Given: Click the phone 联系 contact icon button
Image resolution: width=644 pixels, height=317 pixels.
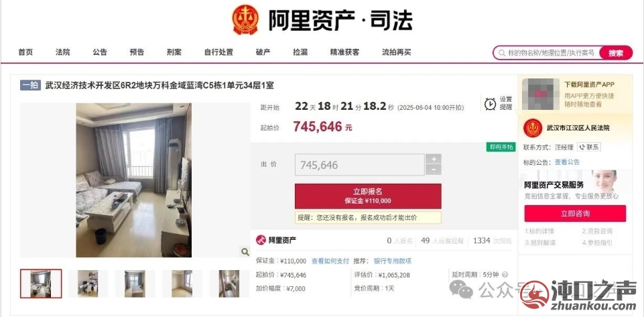Looking at the screenshot, I should click(589, 147).
